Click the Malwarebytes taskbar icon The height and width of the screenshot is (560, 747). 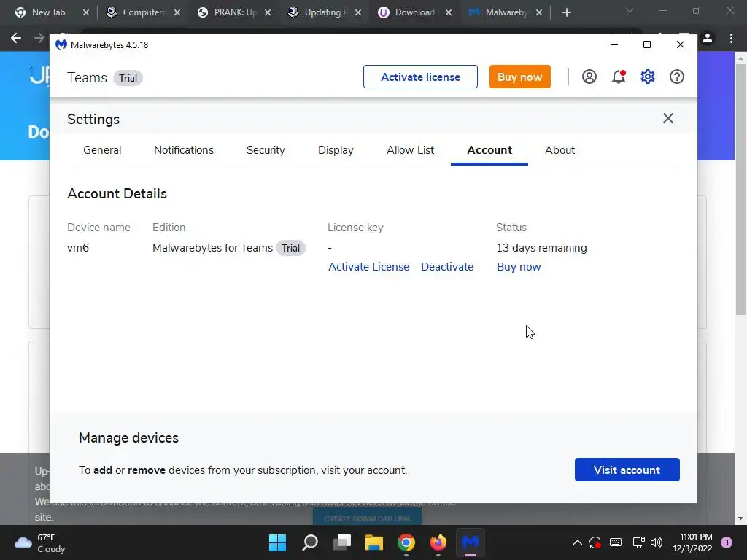click(x=471, y=542)
